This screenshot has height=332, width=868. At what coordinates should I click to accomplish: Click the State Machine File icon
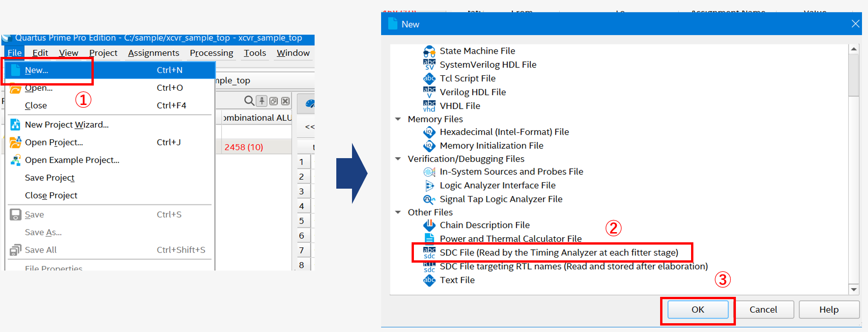coord(429,51)
